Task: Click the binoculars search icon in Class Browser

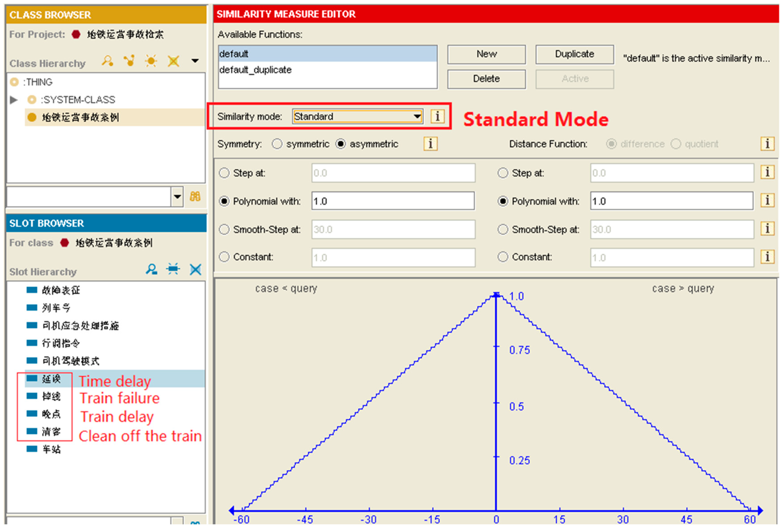Action: pyautogui.click(x=195, y=197)
